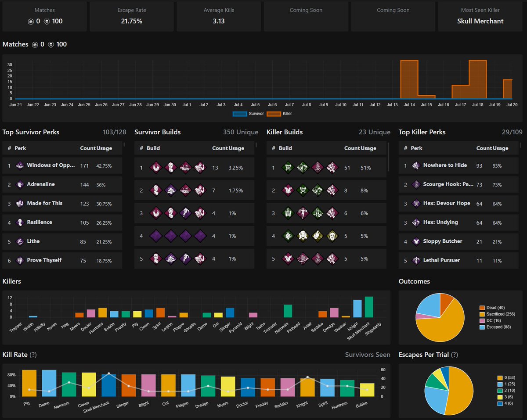Viewport: 527px width, 420px height.
Task: Click Skull Merchant bar in Killers chart
Action: point(369,307)
